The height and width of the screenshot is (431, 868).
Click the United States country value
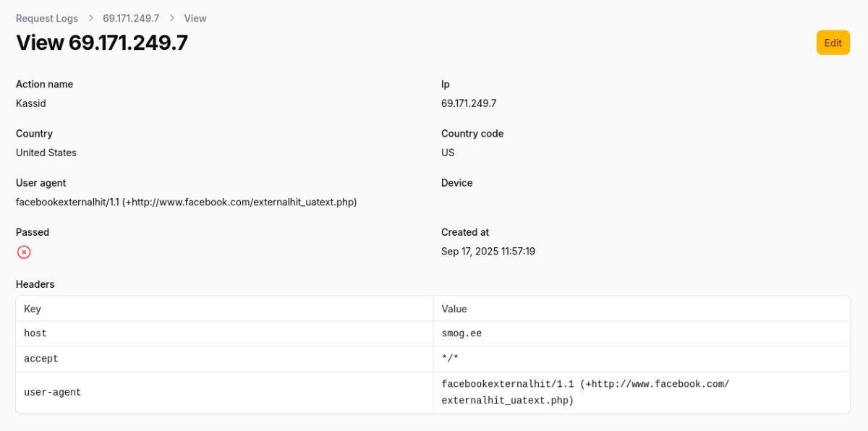(46, 153)
